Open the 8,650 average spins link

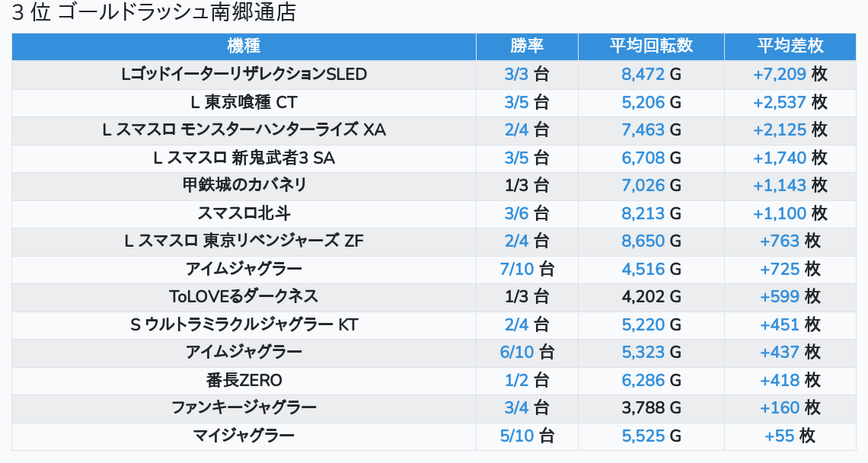point(643,241)
